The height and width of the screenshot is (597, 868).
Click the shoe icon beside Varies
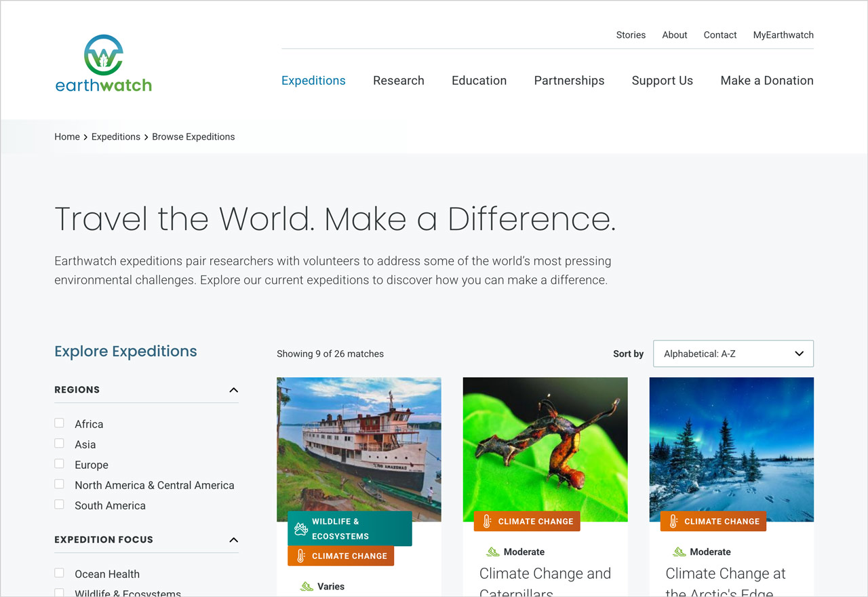click(x=307, y=586)
